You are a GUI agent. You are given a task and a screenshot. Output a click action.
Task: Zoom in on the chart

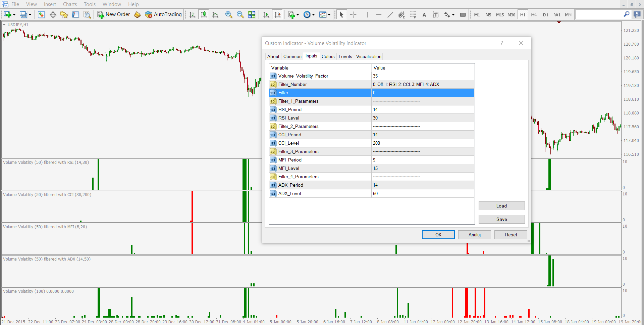[229, 14]
